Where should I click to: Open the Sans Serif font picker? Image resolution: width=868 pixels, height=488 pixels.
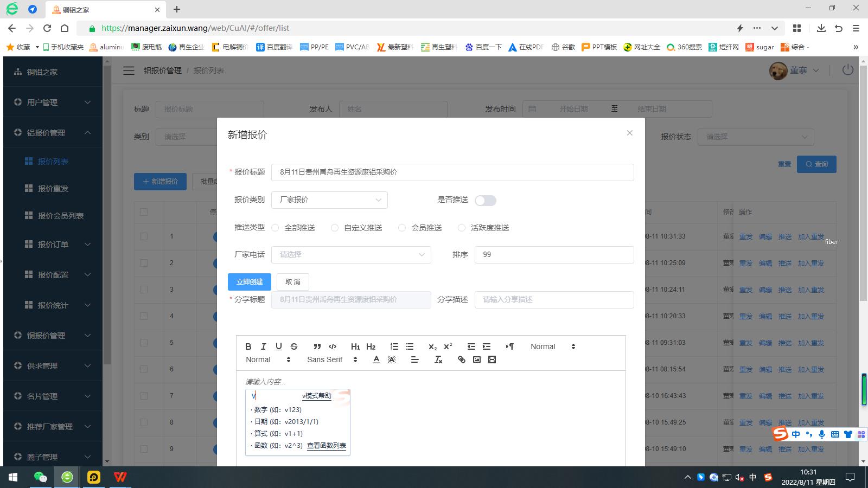click(332, 359)
